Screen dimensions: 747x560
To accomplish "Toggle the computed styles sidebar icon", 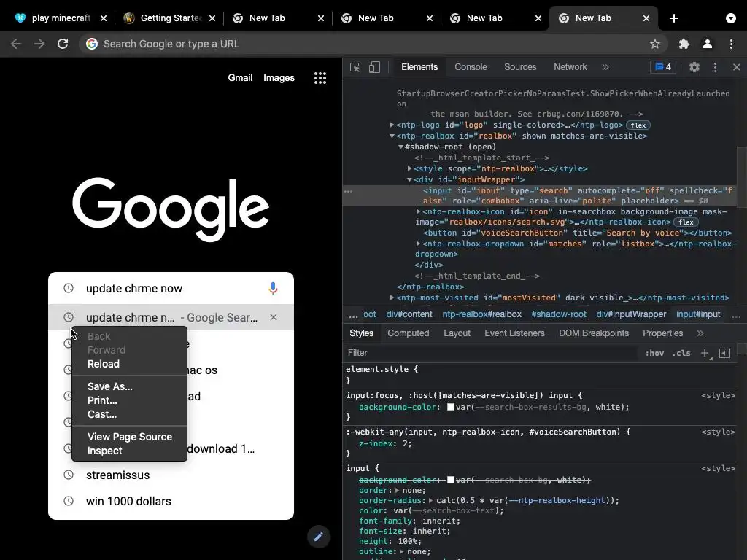I will pos(724,353).
